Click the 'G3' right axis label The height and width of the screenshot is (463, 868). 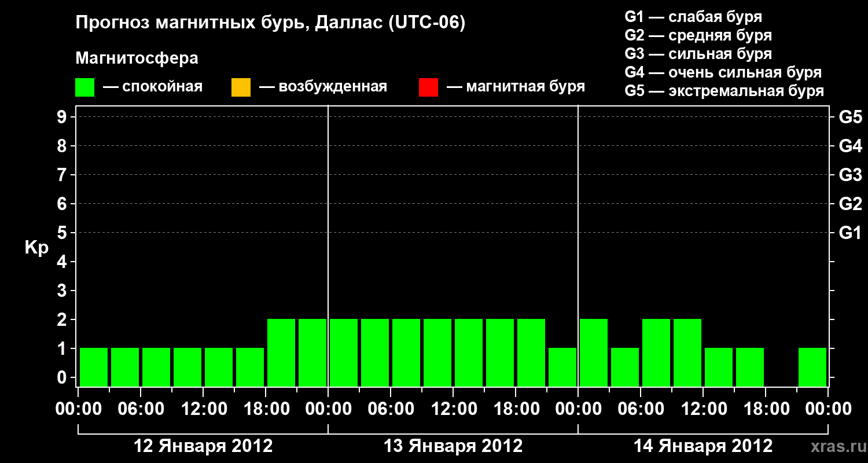click(x=850, y=175)
